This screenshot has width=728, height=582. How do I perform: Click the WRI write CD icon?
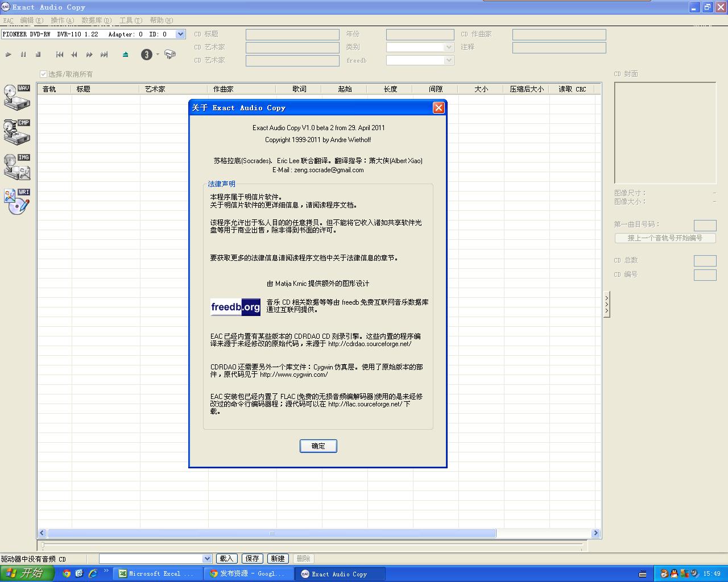[16, 201]
